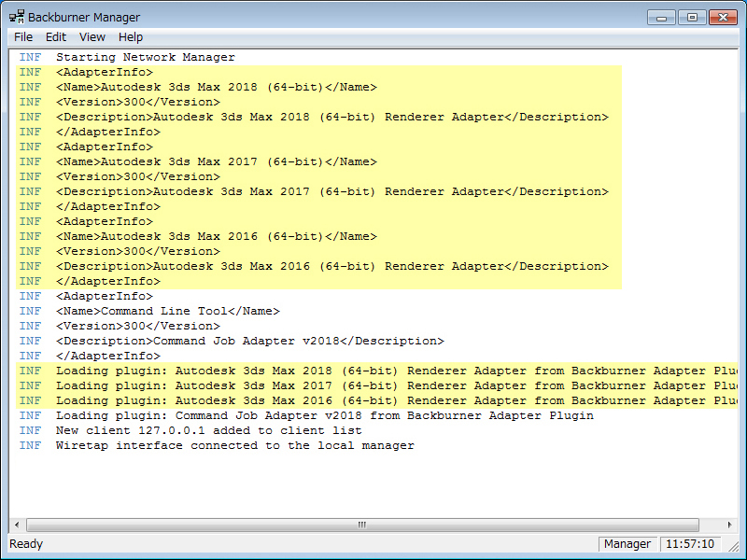Image resolution: width=747 pixels, height=560 pixels.
Task: Click the Backburner Manager title bar icon
Action: (17, 17)
